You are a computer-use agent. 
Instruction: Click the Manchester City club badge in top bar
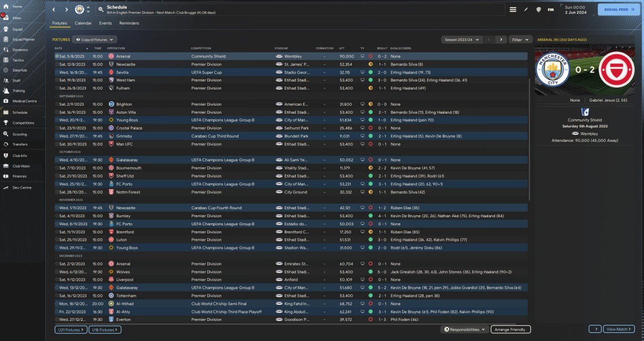79,10
